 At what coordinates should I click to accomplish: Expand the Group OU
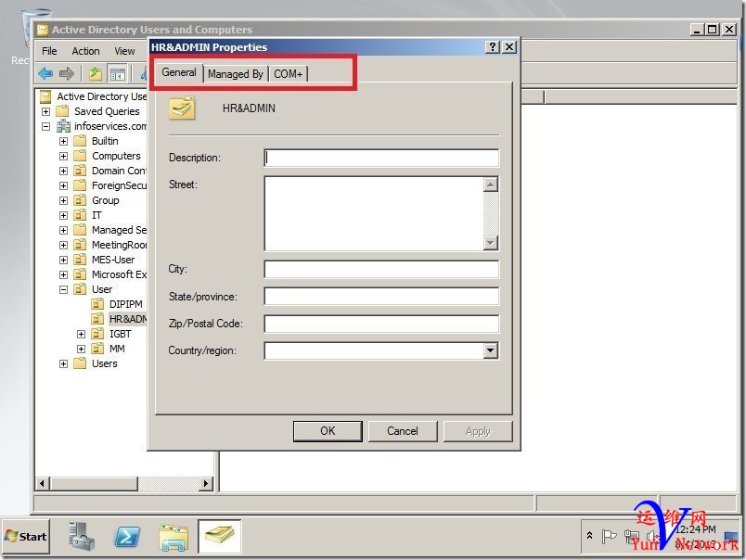[64, 200]
